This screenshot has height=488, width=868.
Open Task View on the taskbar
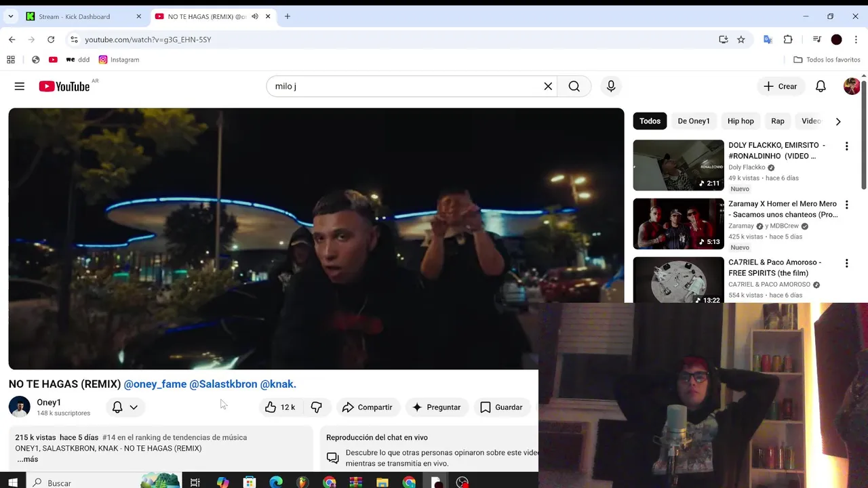tap(195, 482)
